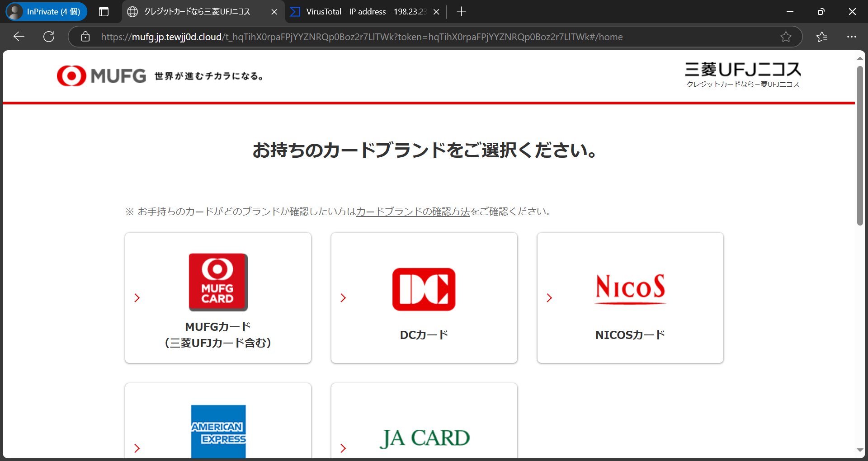
Task: Choose the American Express logo
Action: [218, 432]
